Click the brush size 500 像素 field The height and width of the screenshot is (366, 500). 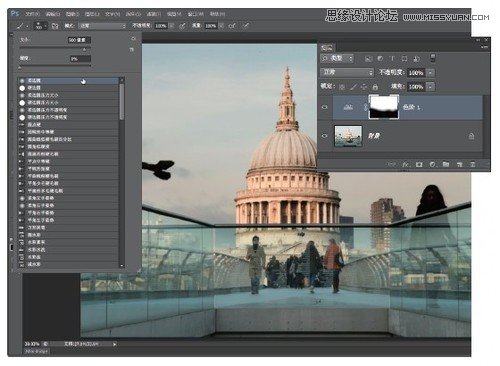tap(79, 40)
